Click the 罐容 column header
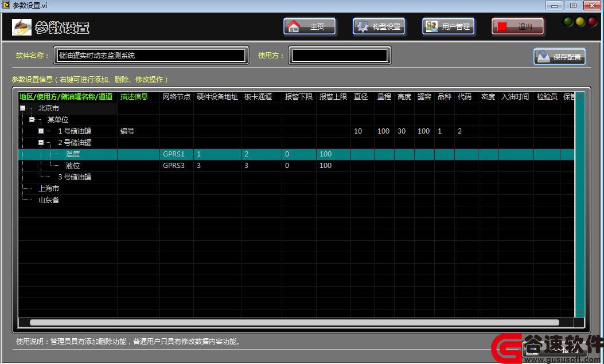 point(424,96)
